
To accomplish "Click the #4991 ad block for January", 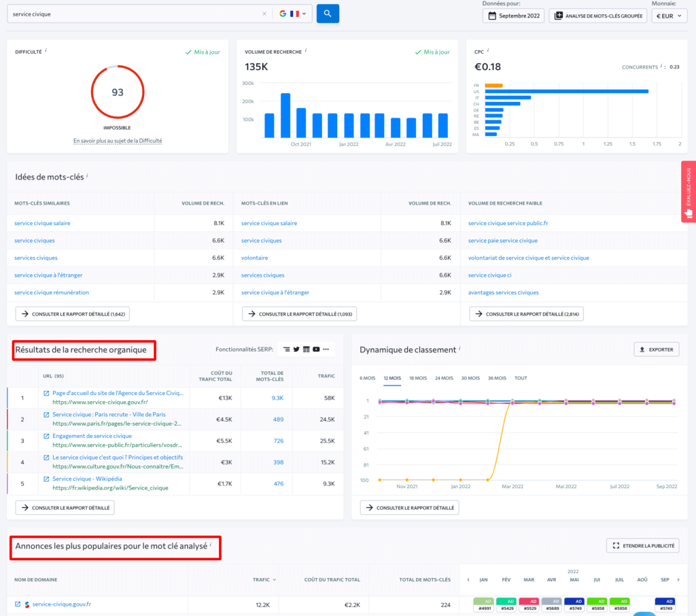I will [482, 604].
